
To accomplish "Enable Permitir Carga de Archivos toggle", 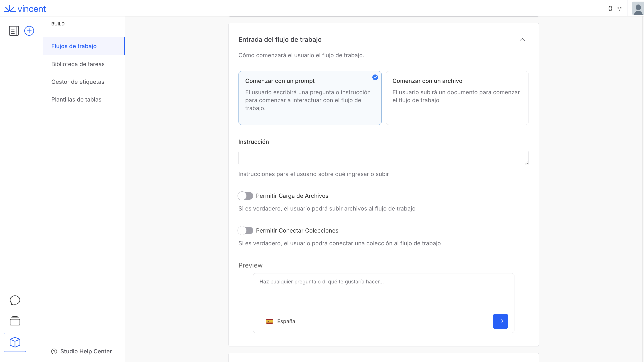I will (245, 196).
